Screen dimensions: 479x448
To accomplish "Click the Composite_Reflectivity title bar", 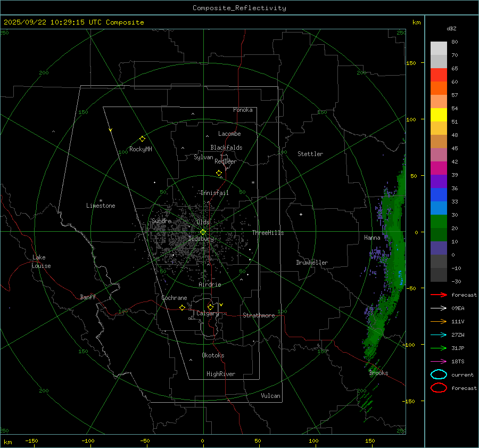I will [x=239, y=7].
